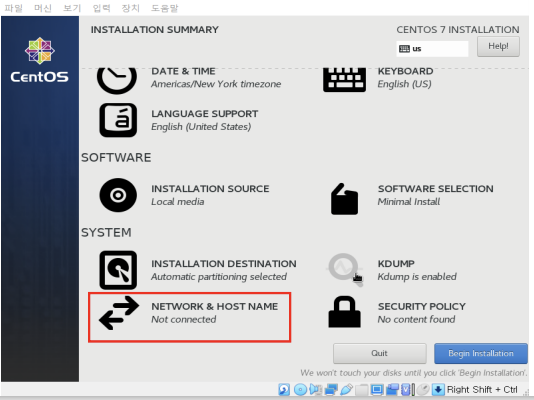Click the SOFTWARE section heading
The image size is (534, 400).
click(116, 158)
